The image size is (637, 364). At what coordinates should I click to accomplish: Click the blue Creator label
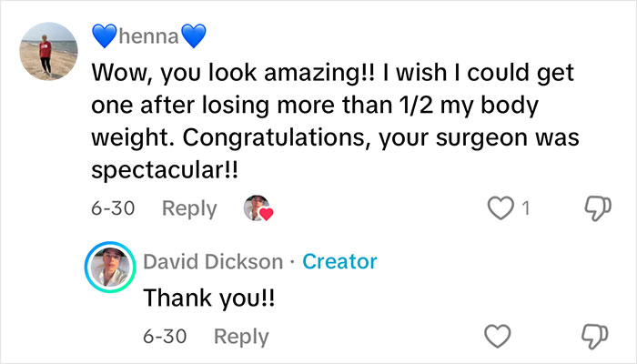(x=339, y=262)
